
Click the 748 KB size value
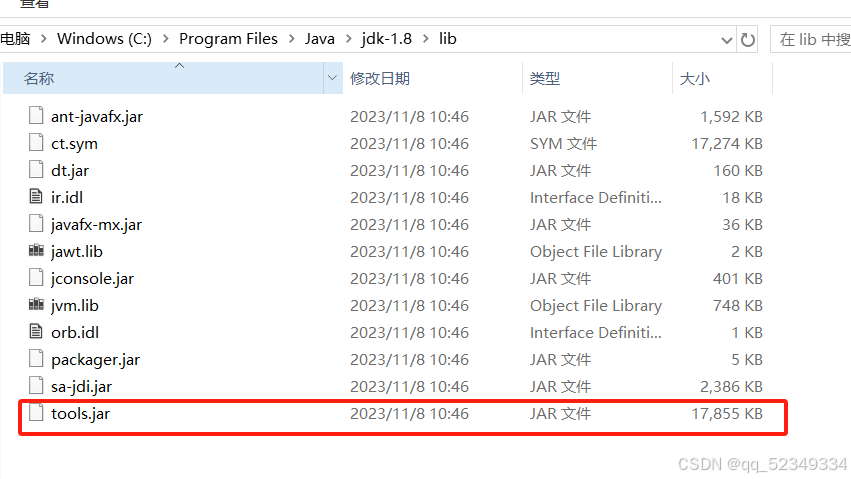738,306
